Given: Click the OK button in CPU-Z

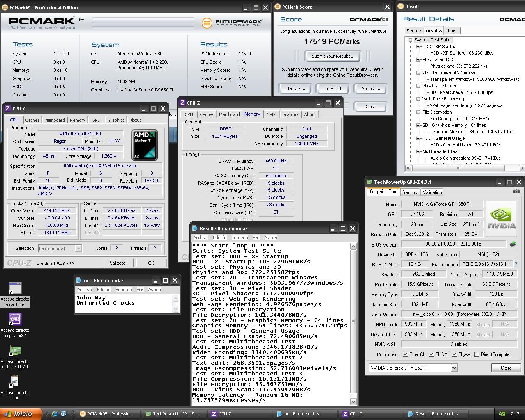Looking at the screenshot, I should click(151, 263).
